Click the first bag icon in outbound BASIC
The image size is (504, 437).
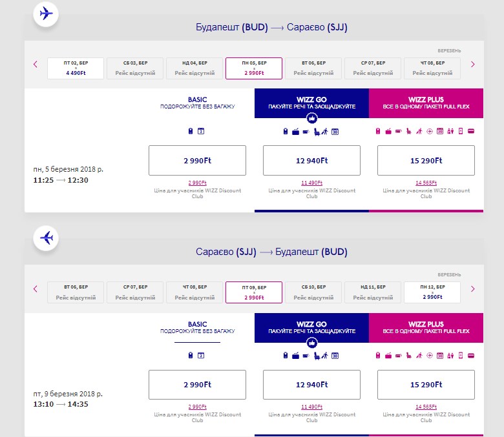(x=191, y=132)
